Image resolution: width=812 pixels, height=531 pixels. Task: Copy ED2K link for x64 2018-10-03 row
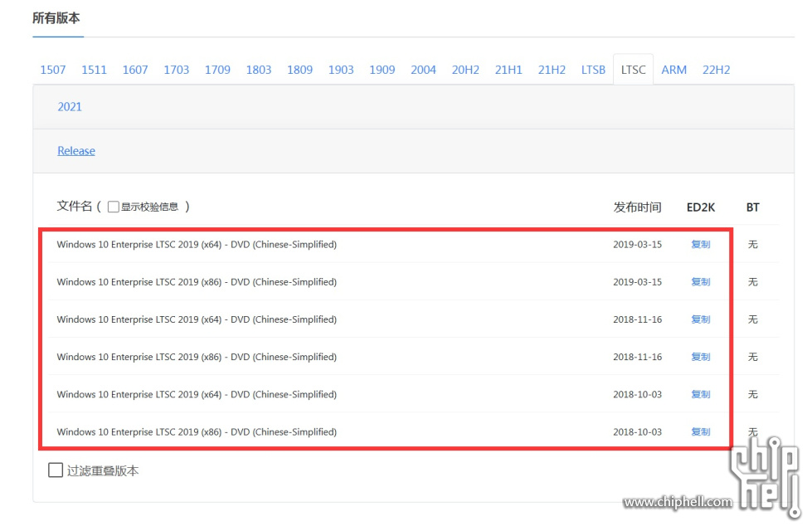coord(701,394)
